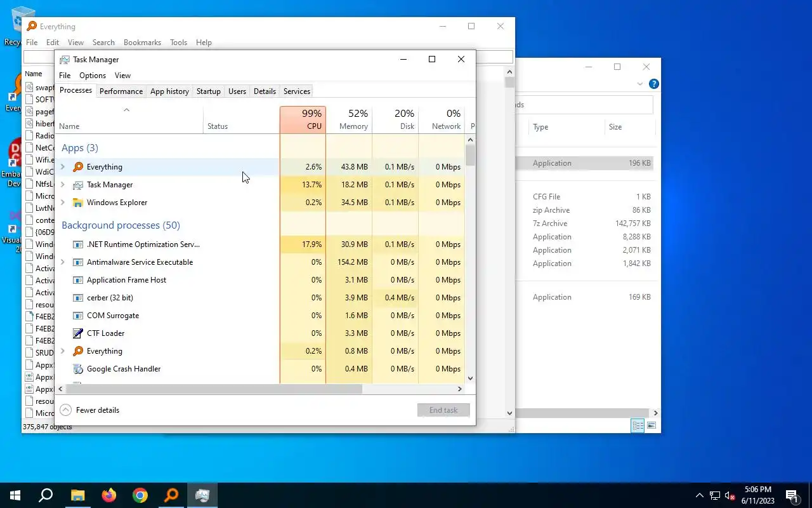This screenshot has width=812, height=508.
Task: Click the CTF Loader pen icon
Action: coord(78,333)
